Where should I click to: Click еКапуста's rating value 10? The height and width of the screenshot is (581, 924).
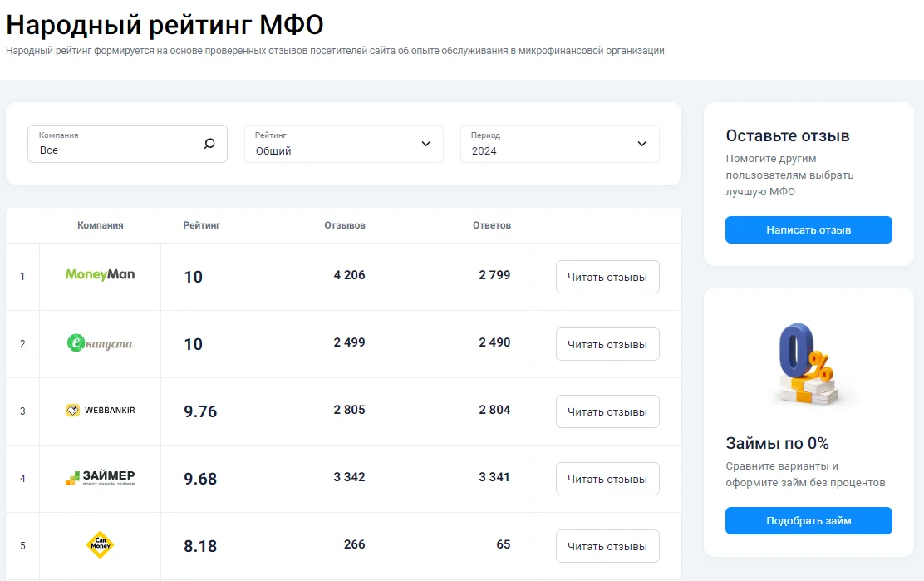click(194, 344)
